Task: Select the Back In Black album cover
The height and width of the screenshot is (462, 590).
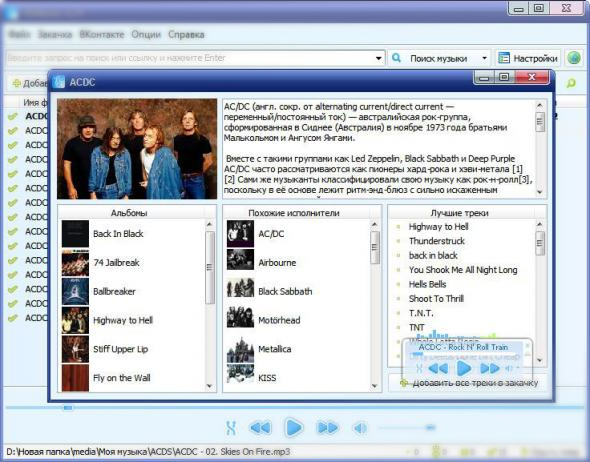Action: [75, 234]
